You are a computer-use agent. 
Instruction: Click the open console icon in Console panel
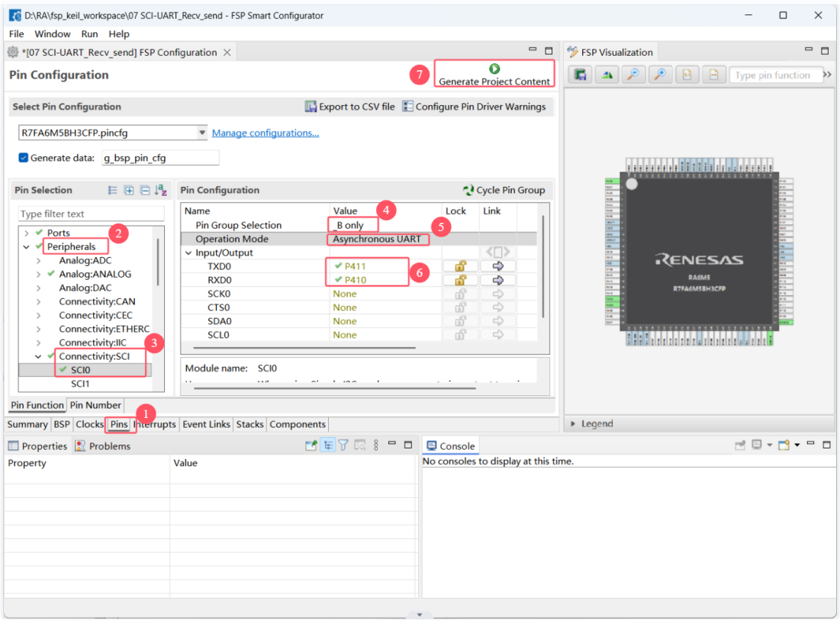784,445
